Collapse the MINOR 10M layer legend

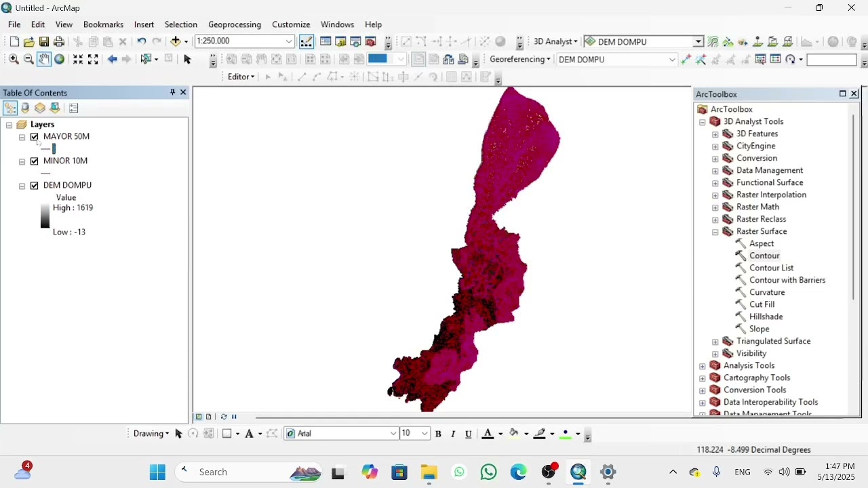pyautogui.click(x=22, y=161)
